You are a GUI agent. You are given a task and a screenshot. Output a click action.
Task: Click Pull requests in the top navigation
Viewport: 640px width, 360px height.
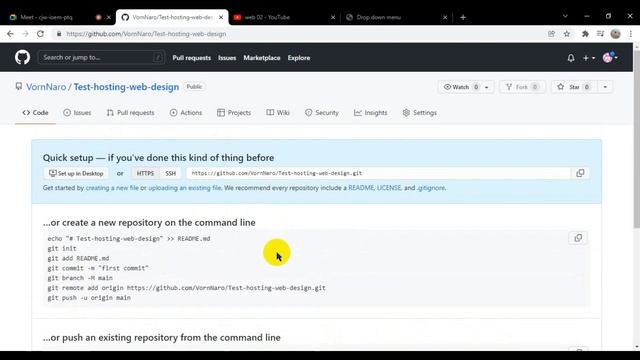tap(191, 58)
